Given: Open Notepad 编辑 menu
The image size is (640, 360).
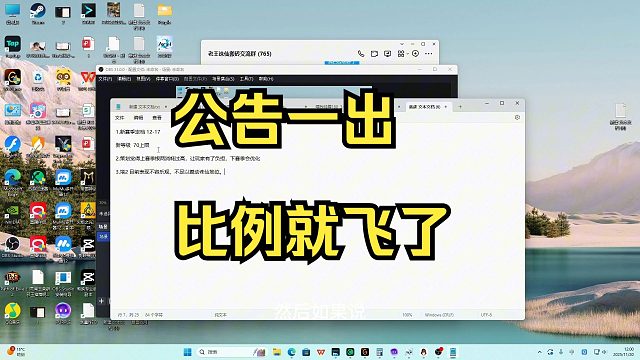Looking at the screenshot, I should 138,118.
